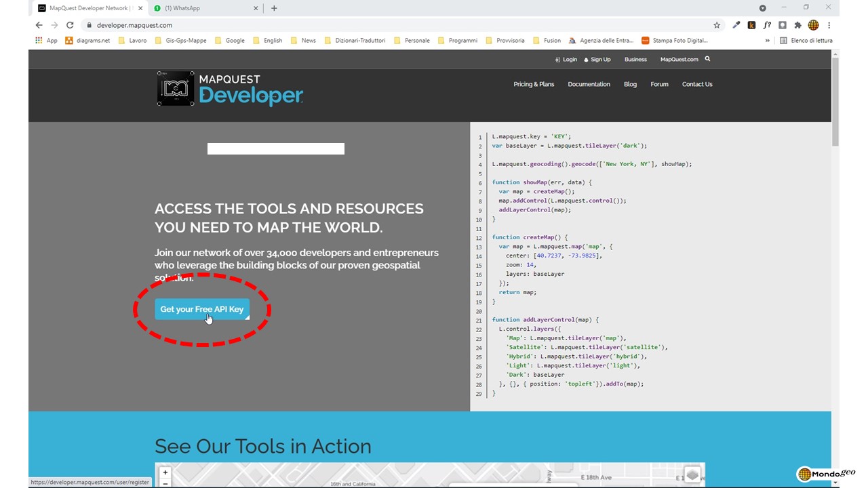Open the map layers control icon
This screenshot has height=488, width=868.
(x=692, y=475)
